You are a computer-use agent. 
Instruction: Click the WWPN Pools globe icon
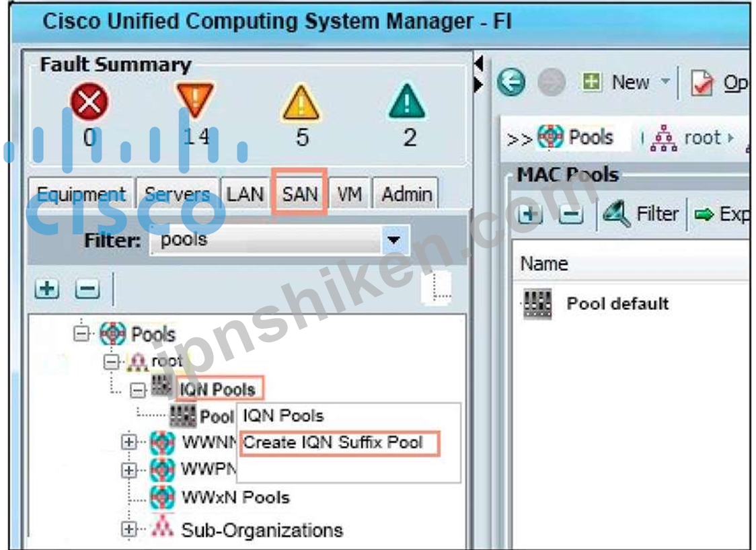162,469
